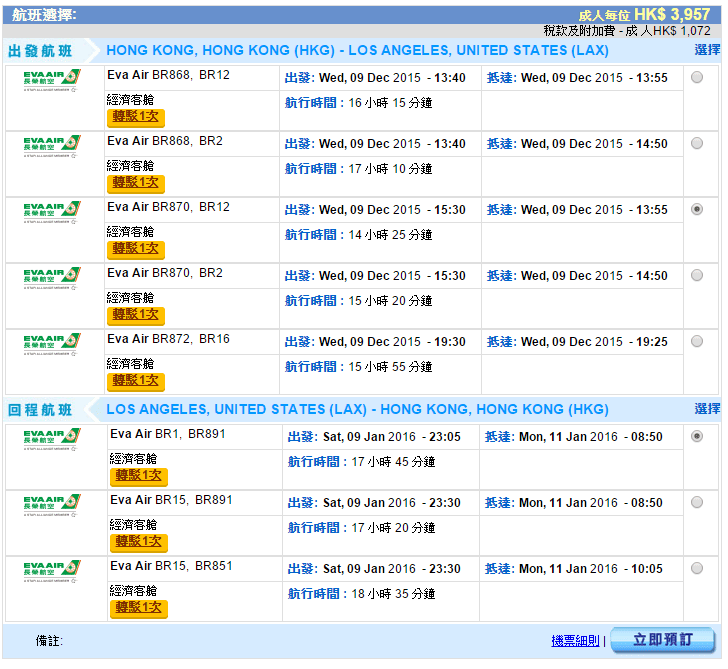The height and width of the screenshot is (669, 728).
Task: Click EVA Air logo for BR870, BR2 flight
Action: (x=52, y=277)
